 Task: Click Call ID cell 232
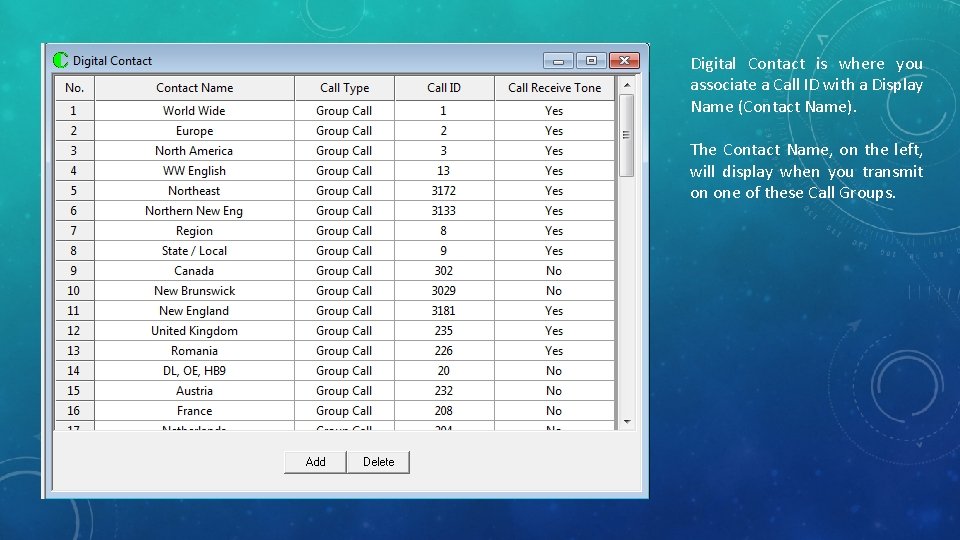(x=444, y=391)
